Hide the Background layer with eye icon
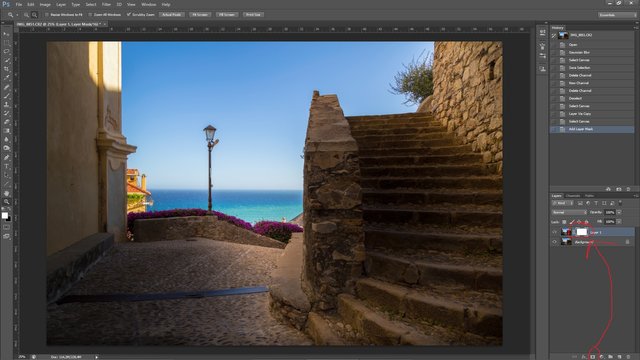 [554, 242]
